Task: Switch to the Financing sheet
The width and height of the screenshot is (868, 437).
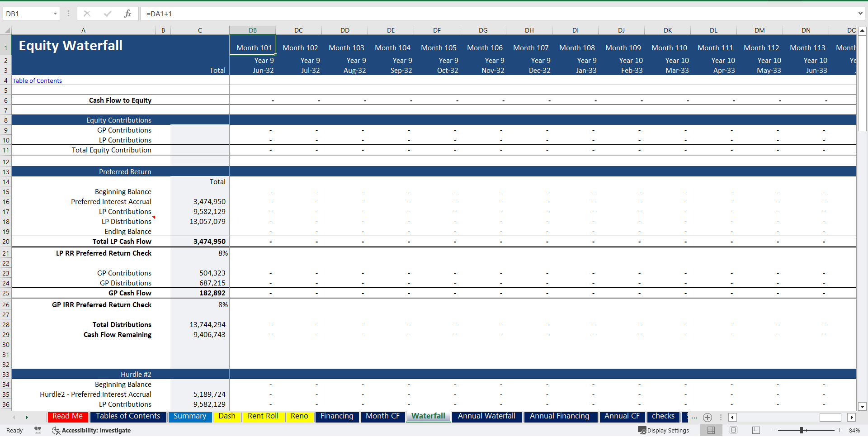Action: point(337,416)
